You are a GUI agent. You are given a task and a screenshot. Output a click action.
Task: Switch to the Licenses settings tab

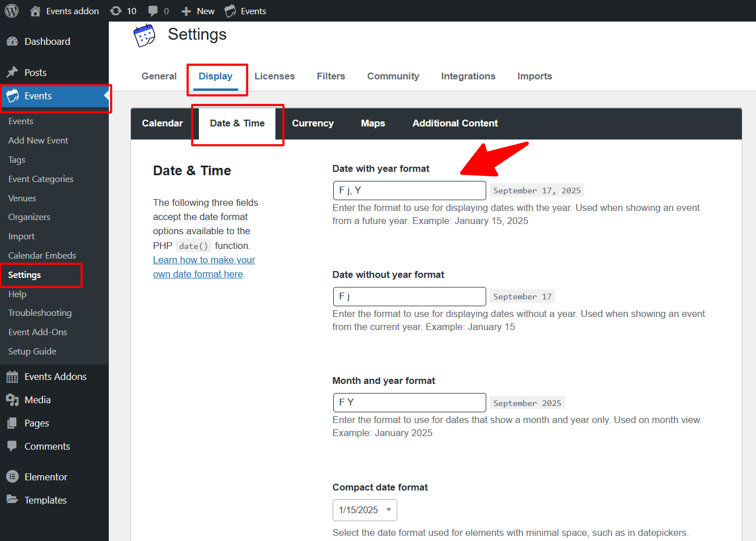click(274, 76)
